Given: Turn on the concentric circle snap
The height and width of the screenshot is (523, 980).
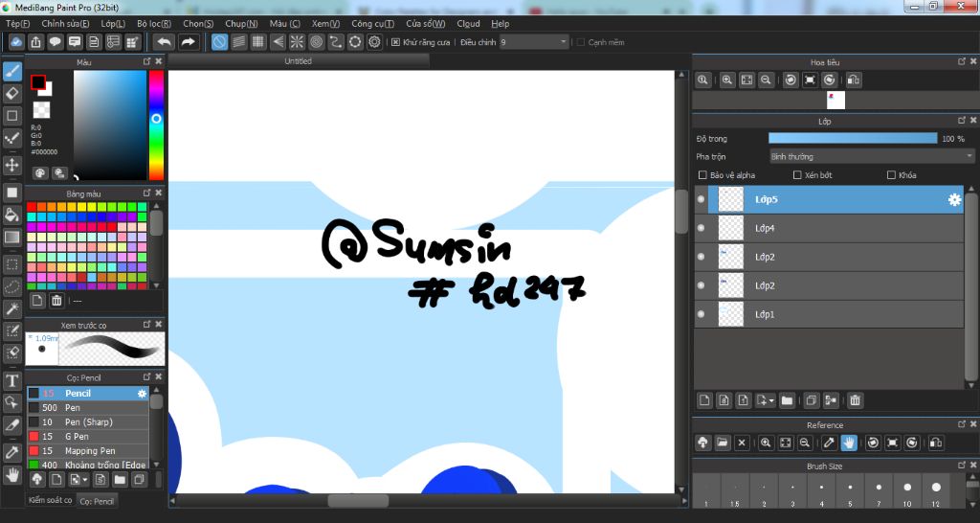Looking at the screenshot, I should coord(316,42).
